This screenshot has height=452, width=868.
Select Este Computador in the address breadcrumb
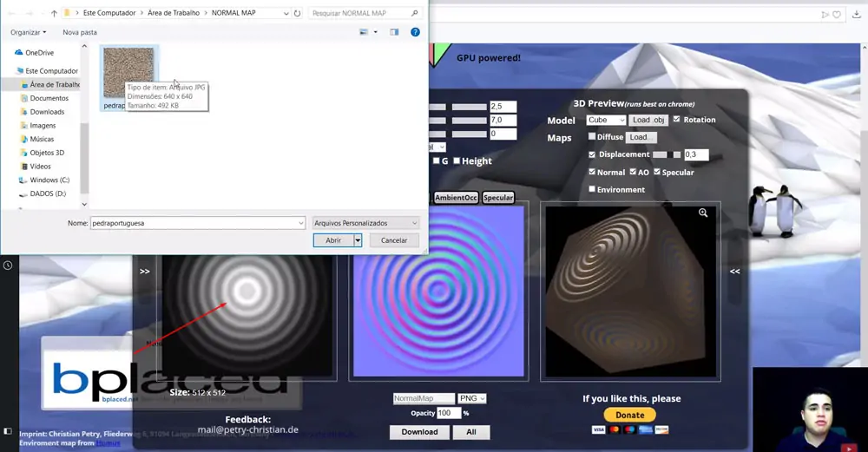click(x=109, y=13)
